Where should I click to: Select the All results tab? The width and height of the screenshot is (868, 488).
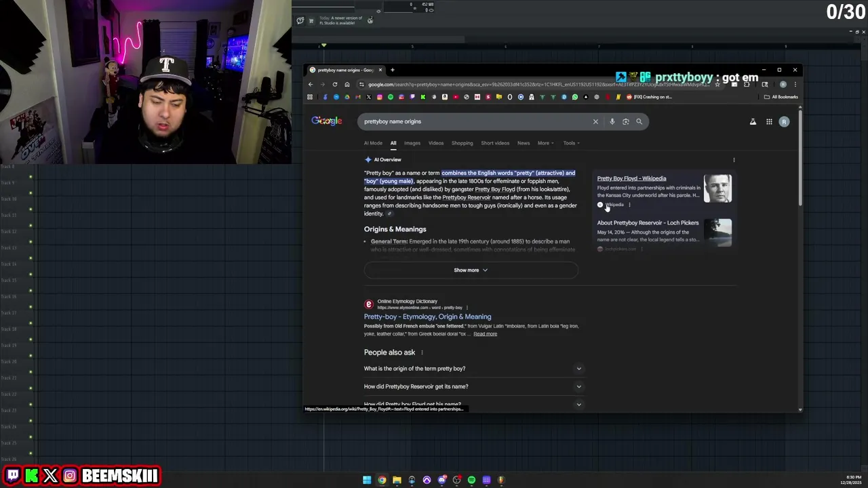[393, 143]
